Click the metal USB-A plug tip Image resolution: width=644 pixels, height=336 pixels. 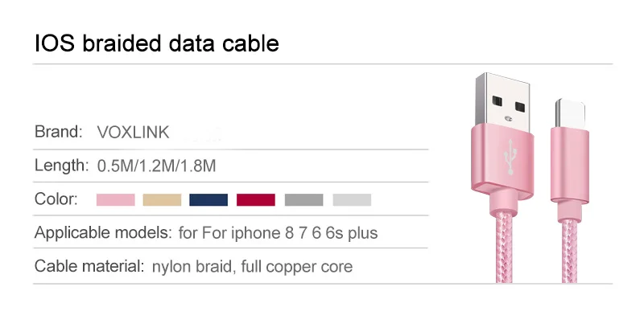pyautogui.click(x=506, y=100)
